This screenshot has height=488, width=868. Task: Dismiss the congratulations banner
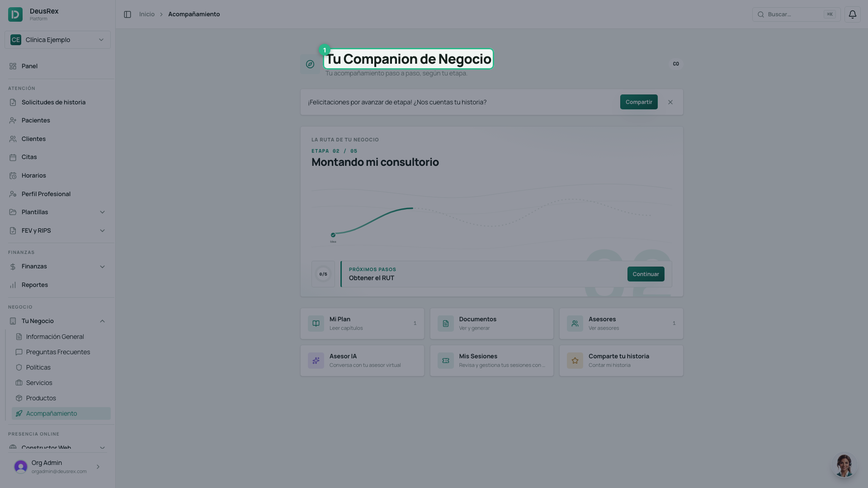670,102
